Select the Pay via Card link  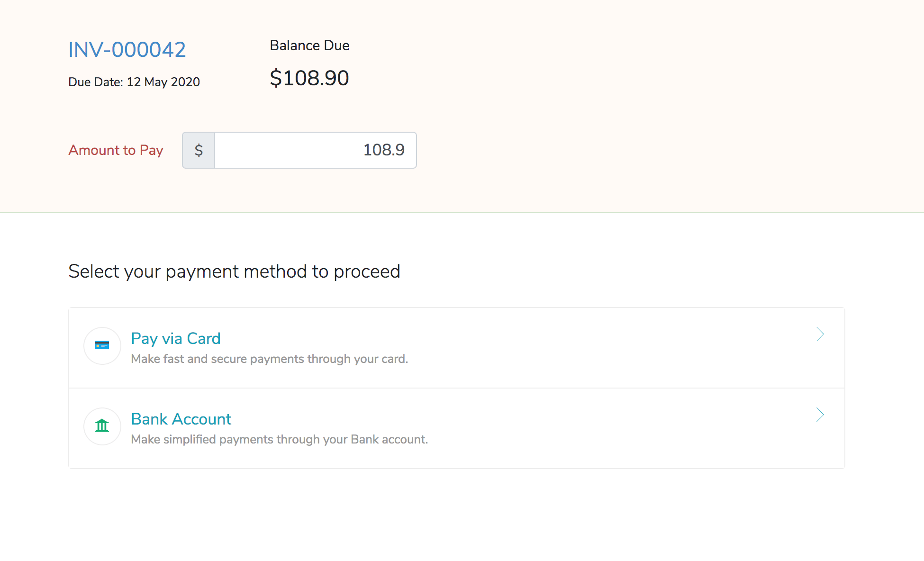click(x=175, y=338)
